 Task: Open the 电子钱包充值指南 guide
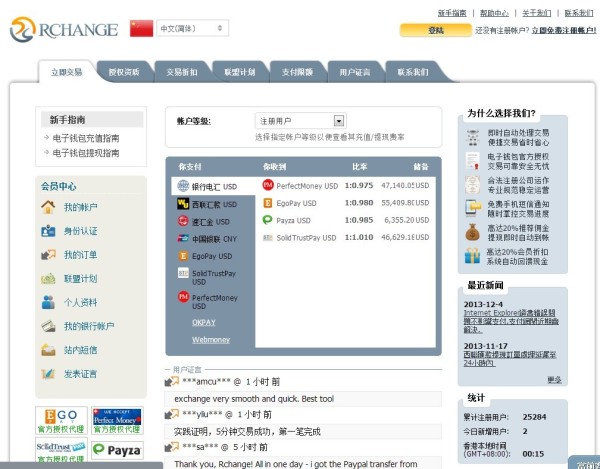86,138
